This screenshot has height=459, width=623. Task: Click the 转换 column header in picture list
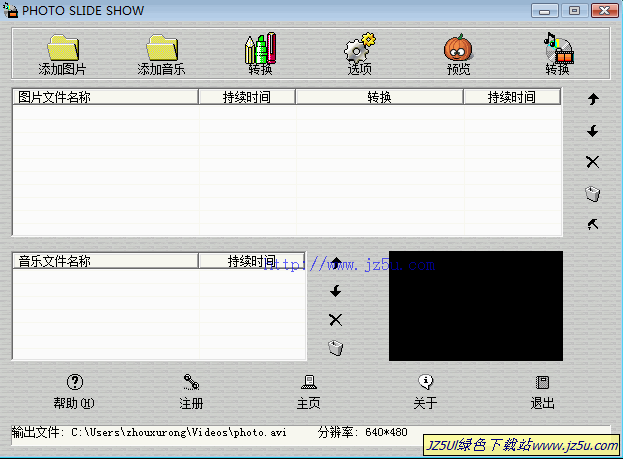coord(379,97)
